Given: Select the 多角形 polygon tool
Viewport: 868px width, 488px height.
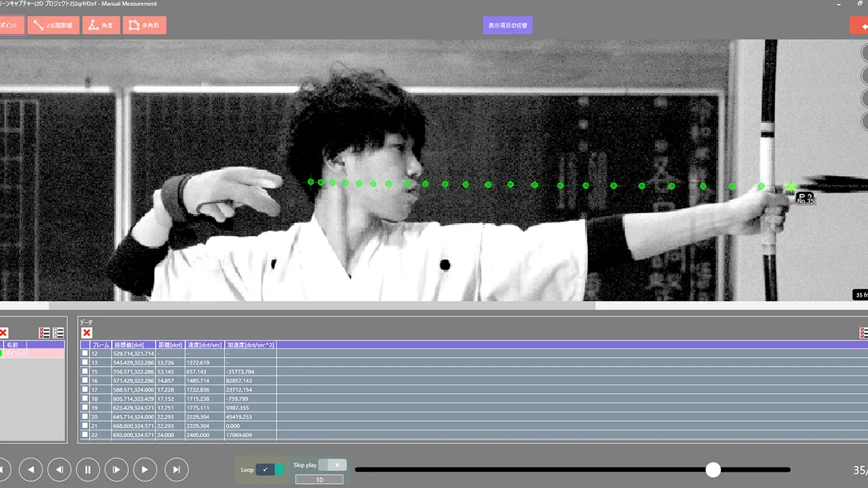Looking at the screenshot, I should pyautogui.click(x=144, y=26).
